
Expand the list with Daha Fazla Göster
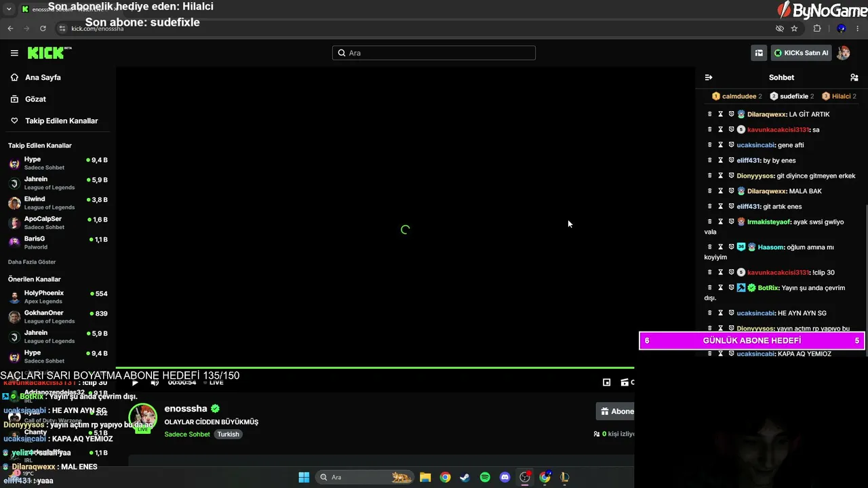pos(32,262)
